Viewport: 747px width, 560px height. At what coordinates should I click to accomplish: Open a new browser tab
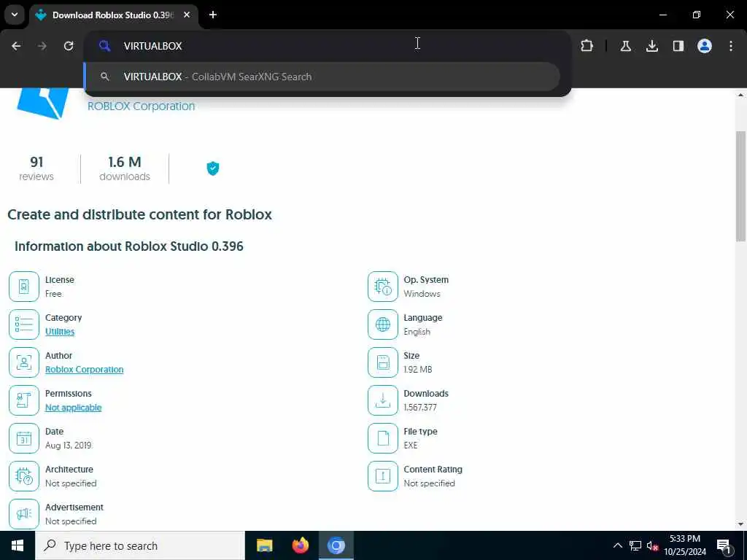click(x=213, y=15)
